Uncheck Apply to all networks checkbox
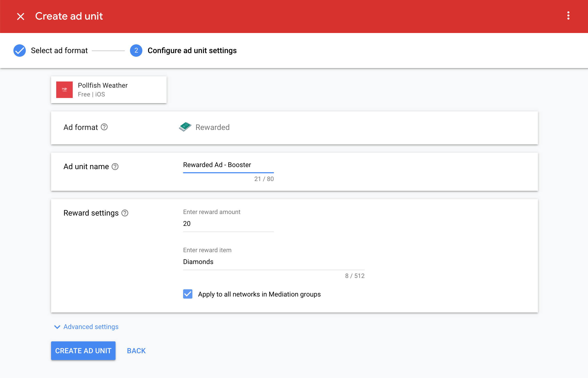Viewport: 588px width, 378px height. click(x=188, y=294)
